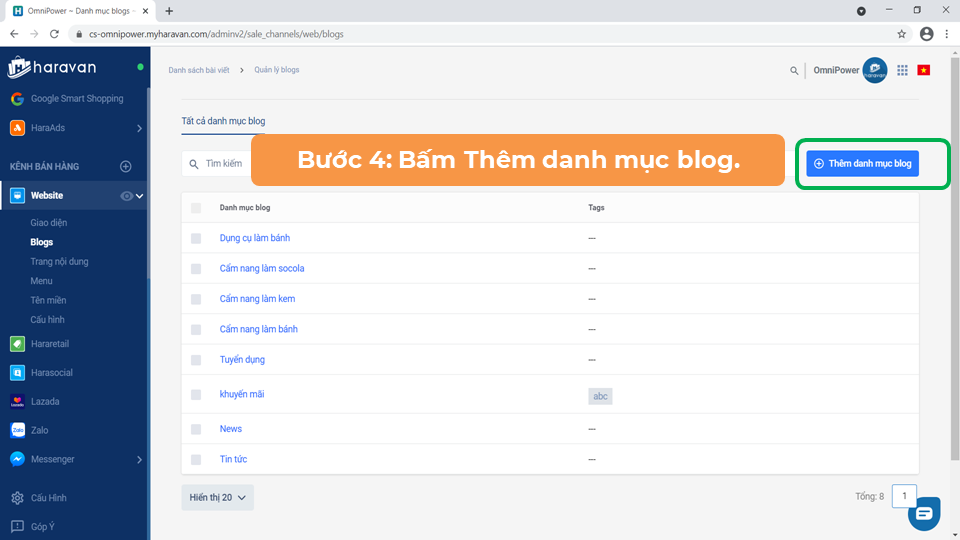Screen dimensions: 960x540
Task: Add a sales channel with plus icon
Action: coord(126,167)
